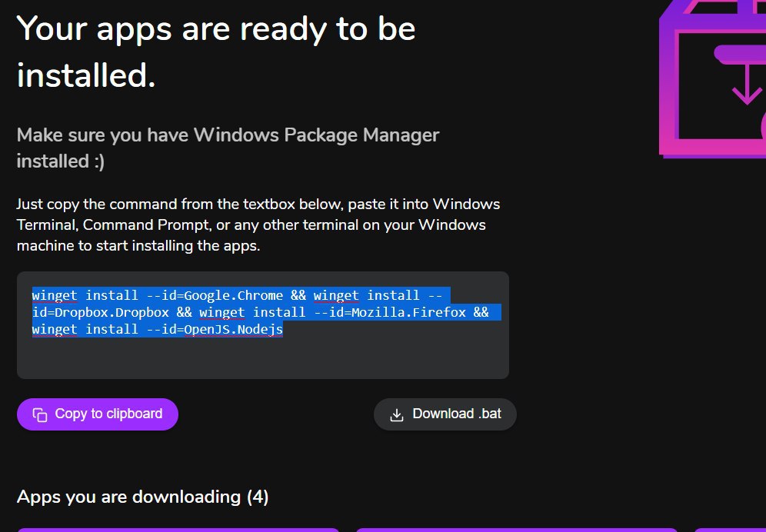Click the "Your apps are ready to be installed." heading

coord(216,52)
